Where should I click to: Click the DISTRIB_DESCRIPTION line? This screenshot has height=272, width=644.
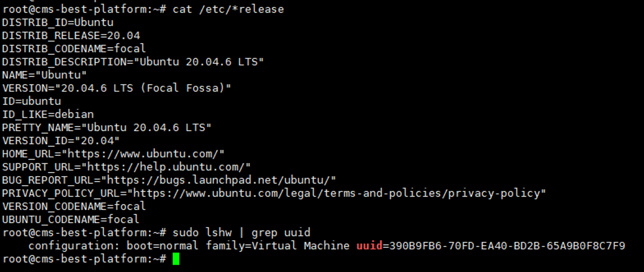[x=133, y=62]
